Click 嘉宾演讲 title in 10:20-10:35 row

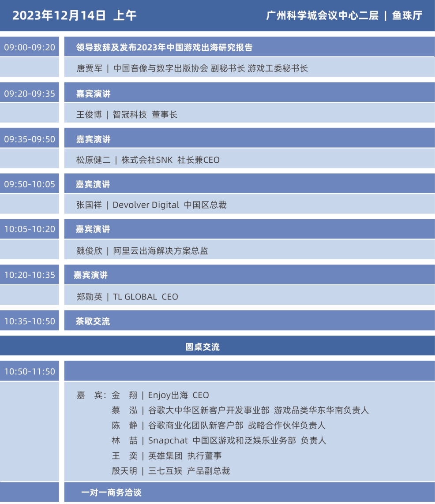(x=91, y=275)
